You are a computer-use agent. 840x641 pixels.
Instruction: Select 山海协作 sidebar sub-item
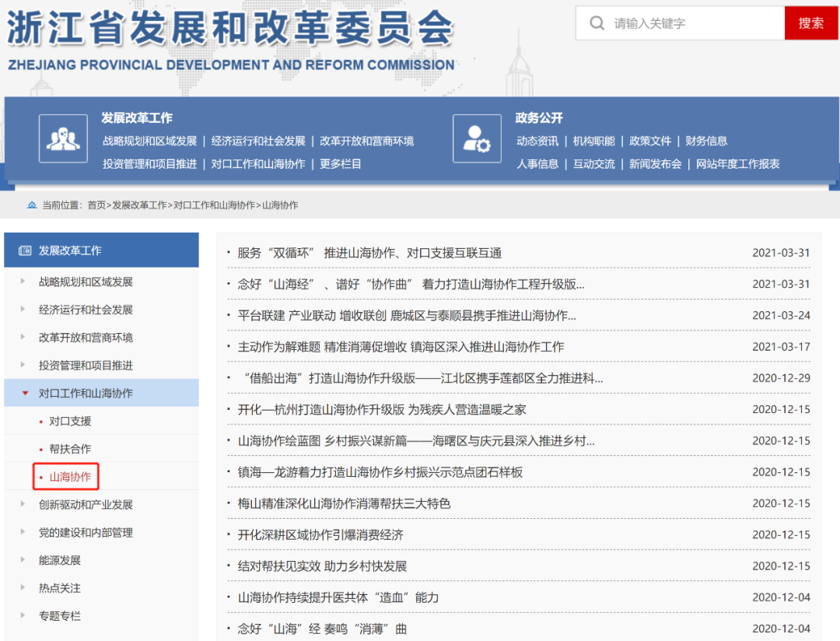pyautogui.click(x=70, y=477)
